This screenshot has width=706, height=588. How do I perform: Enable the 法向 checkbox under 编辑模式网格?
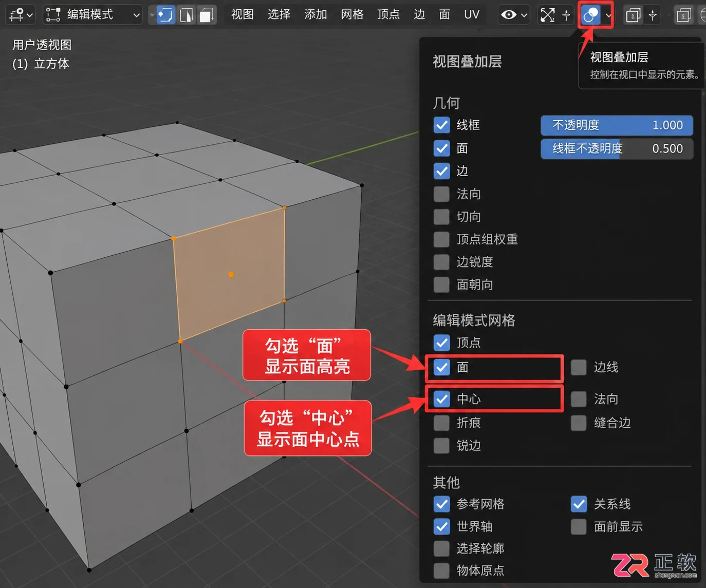tap(579, 399)
